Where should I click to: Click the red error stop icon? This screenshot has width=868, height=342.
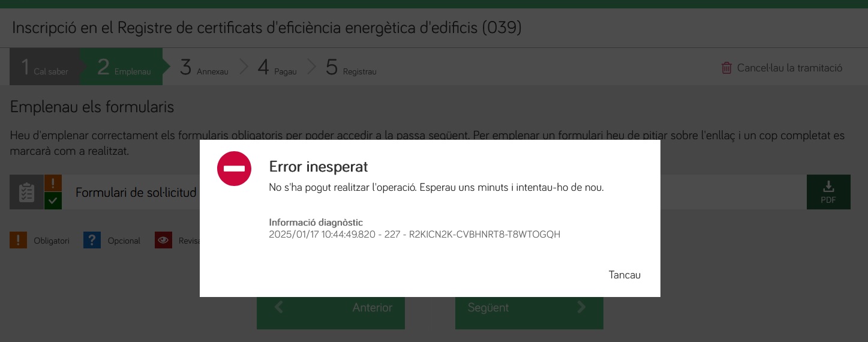click(234, 169)
